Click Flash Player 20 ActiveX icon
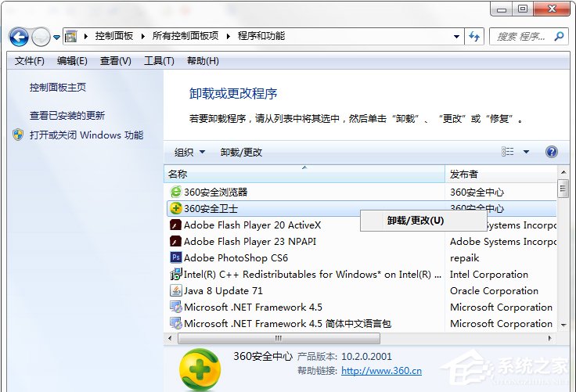This screenshot has width=576, height=392. [x=175, y=225]
